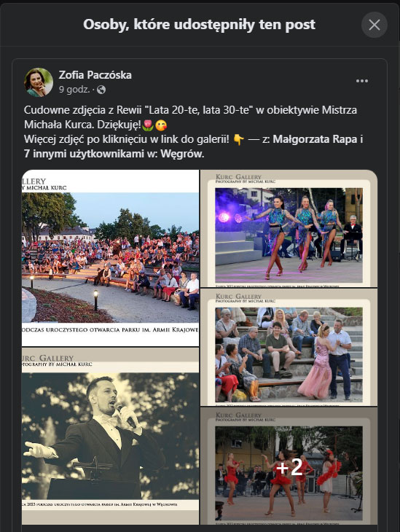Click the tulip emoji in post text

148,125
